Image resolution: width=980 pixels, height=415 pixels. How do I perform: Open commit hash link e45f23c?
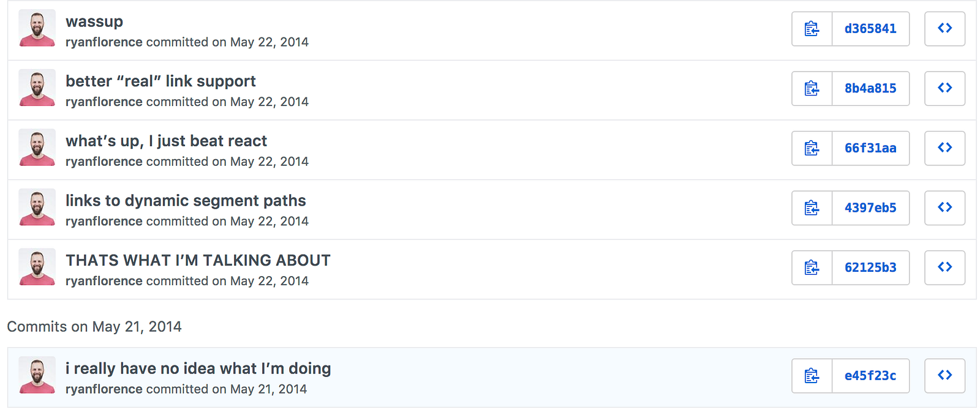870,376
